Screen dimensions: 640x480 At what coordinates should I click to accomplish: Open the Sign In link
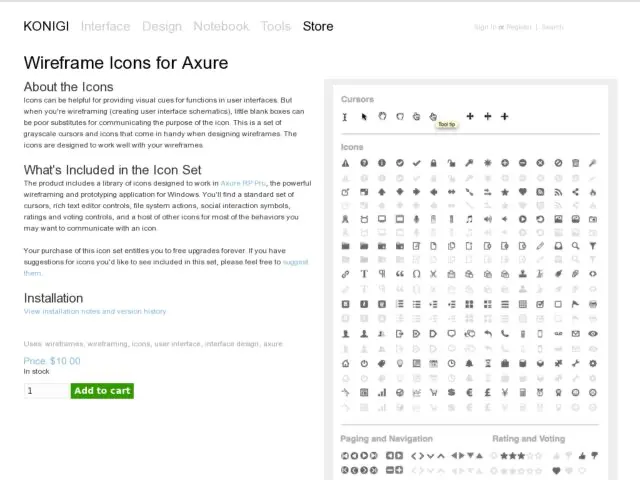pos(484,27)
